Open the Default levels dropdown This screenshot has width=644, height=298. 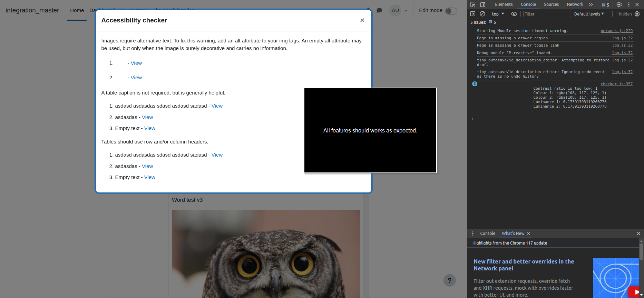click(589, 14)
